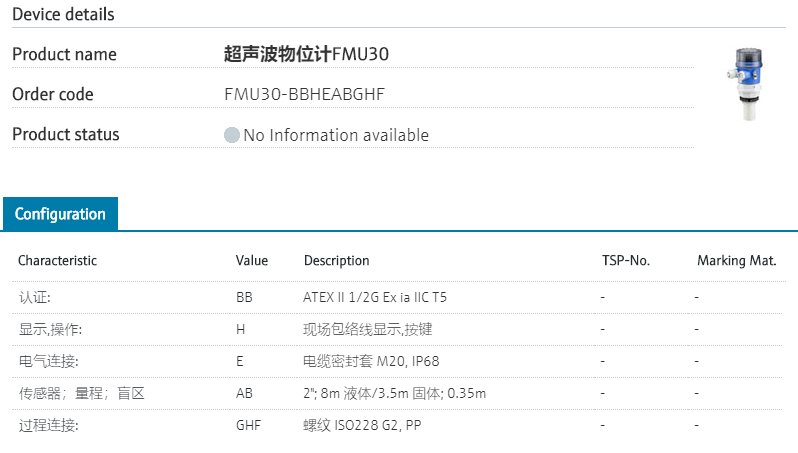Screen dimensions: 798x453
Task: Select the 认证 characteristic row label
Action: click(34, 297)
